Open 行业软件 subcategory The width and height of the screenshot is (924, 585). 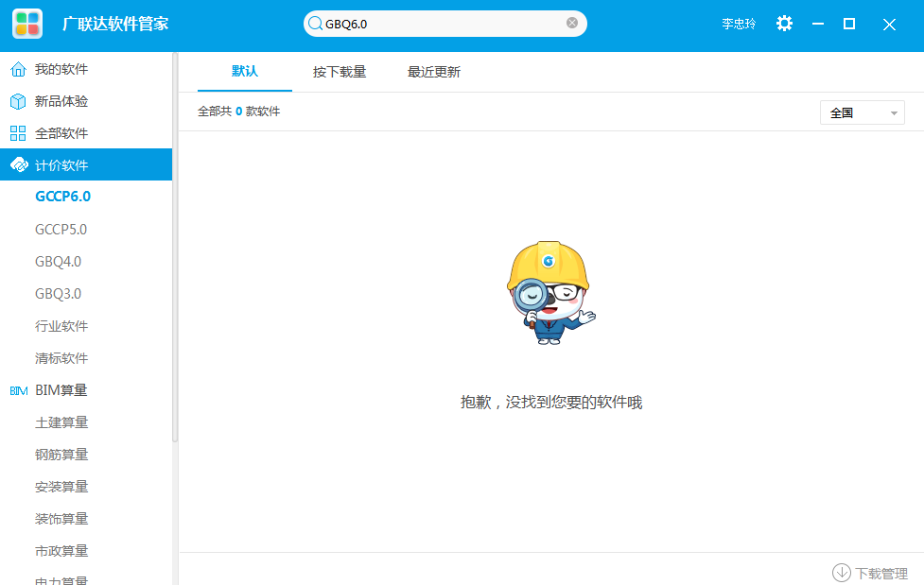coord(61,326)
